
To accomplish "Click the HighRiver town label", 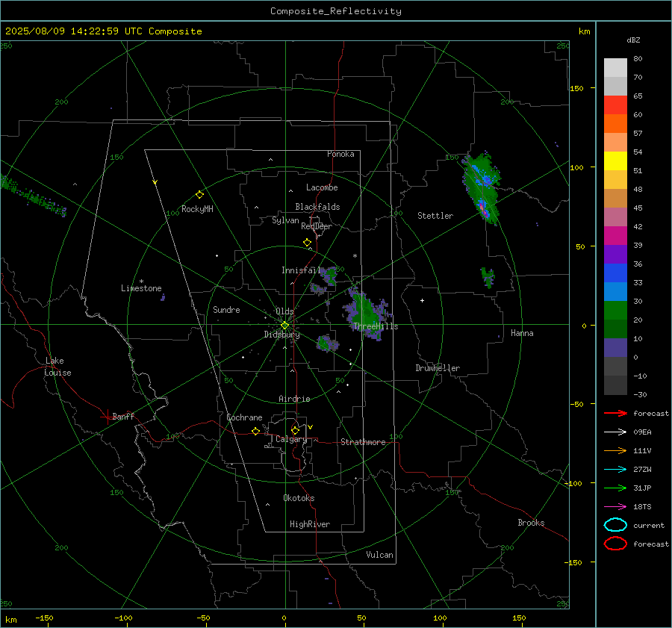I will tap(310, 524).
